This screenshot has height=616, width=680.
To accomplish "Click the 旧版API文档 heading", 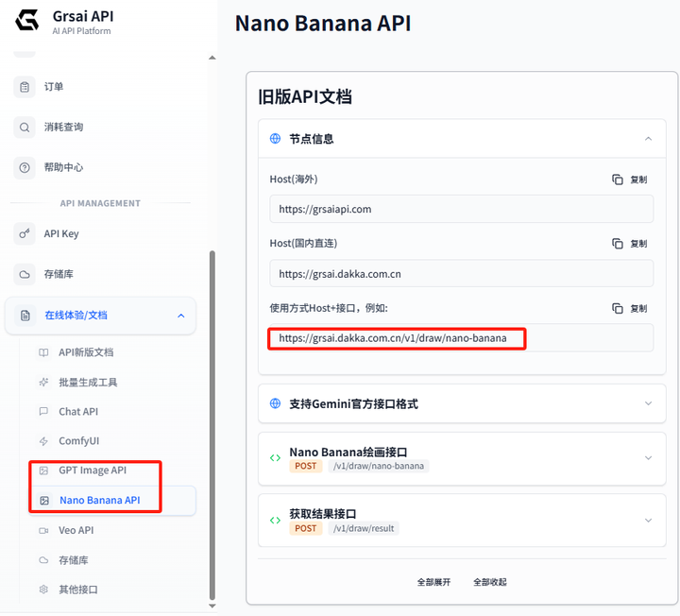I will (x=305, y=96).
